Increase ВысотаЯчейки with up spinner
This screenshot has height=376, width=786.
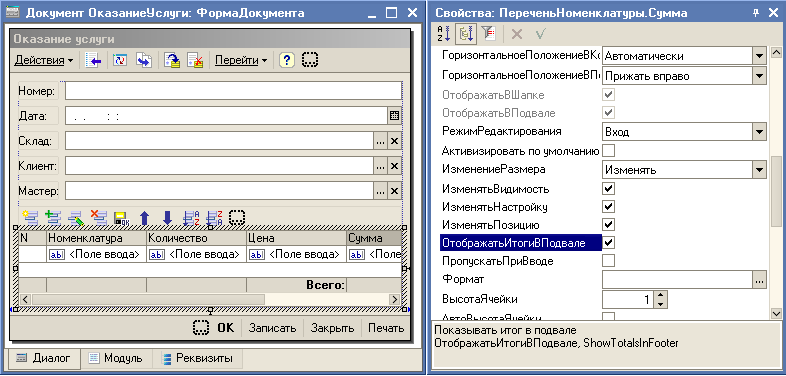coord(661,295)
